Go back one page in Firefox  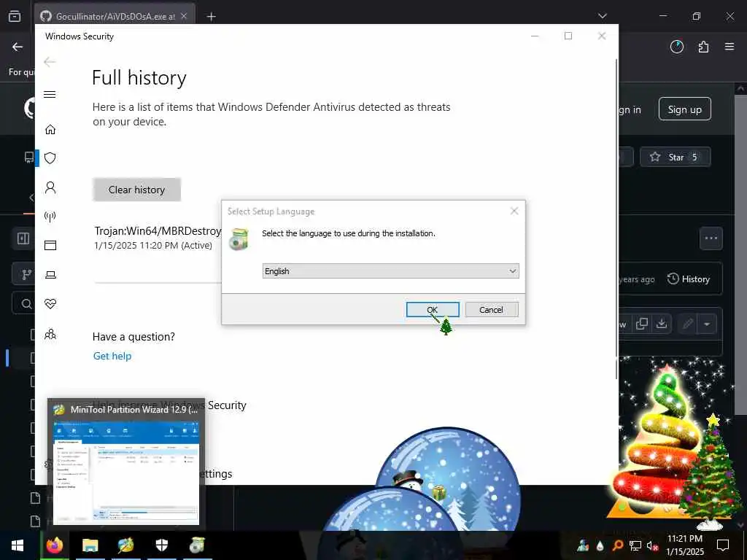18,47
